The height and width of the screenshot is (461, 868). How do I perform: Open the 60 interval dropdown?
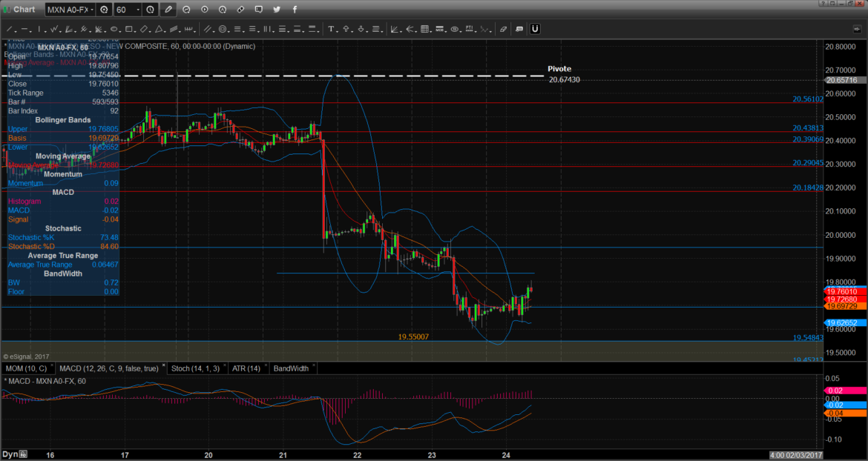tap(139, 10)
